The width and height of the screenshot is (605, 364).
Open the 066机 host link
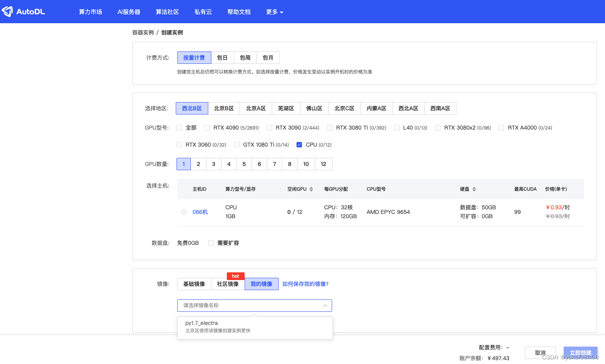point(200,212)
